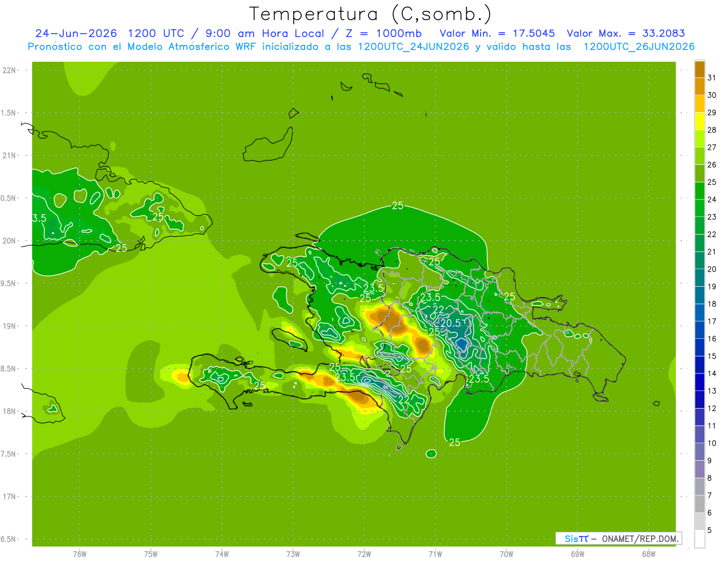Pick the dark-blue color scale segment between 12 and 13
The height and width of the screenshot is (562, 728).
tap(699, 400)
